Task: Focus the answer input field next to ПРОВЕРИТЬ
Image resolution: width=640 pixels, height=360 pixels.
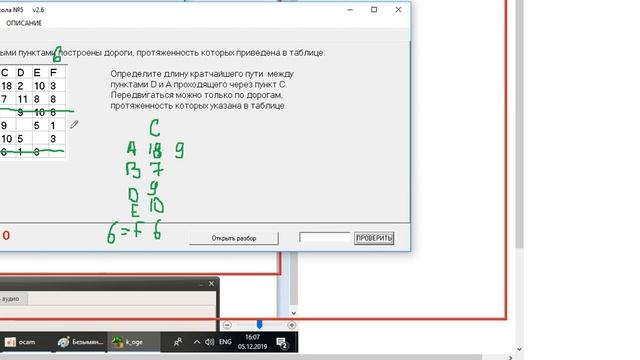Action: (x=324, y=238)
